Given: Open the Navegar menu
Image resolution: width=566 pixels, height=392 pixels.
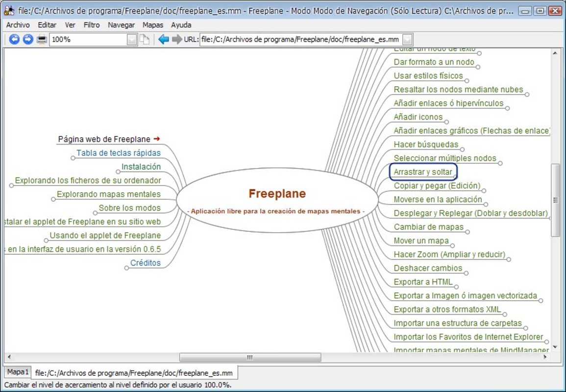Looking at the screenshot, I should 122,25.
